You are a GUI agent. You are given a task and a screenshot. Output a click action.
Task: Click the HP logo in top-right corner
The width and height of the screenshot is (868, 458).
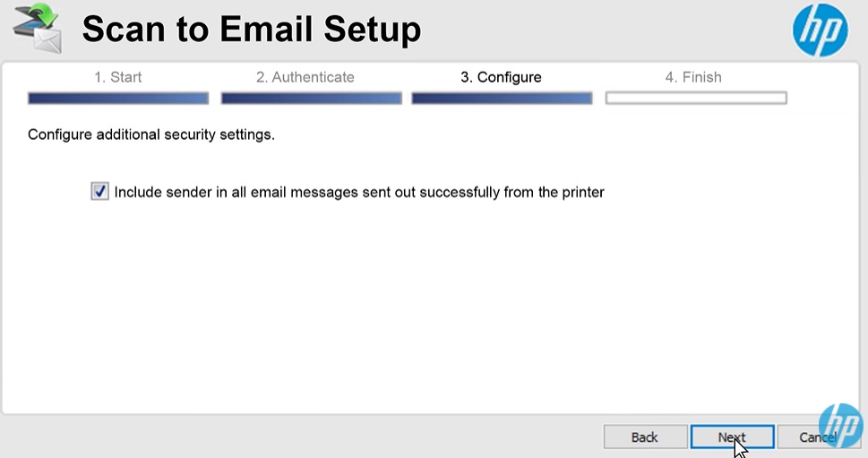(819, 30)
